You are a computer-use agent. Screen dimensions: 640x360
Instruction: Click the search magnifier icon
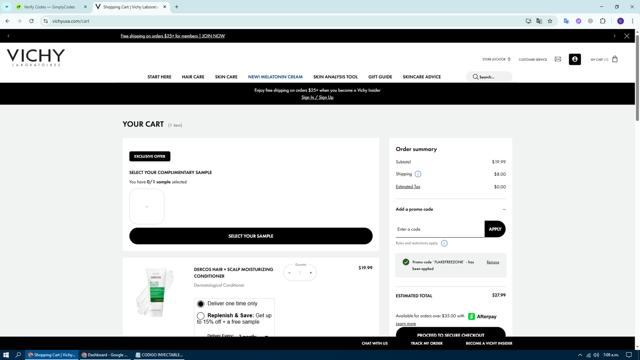(475, 77)
